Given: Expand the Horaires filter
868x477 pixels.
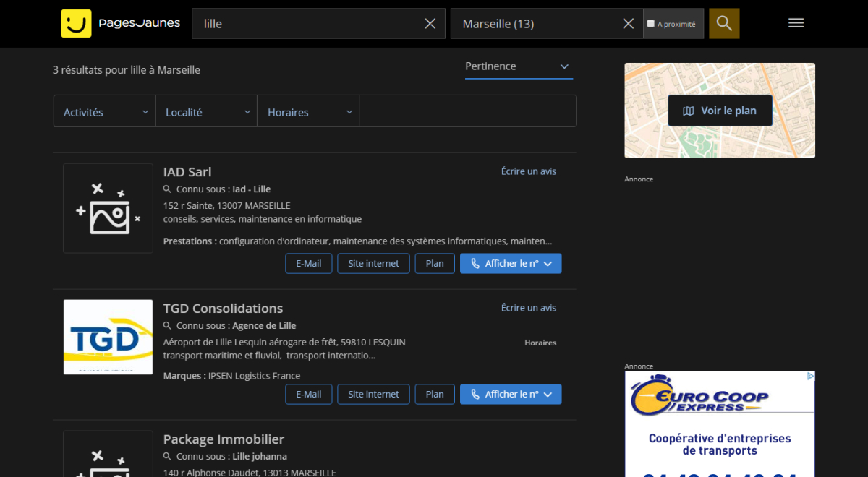Looking at the screenshot, I should pos(308,111).
